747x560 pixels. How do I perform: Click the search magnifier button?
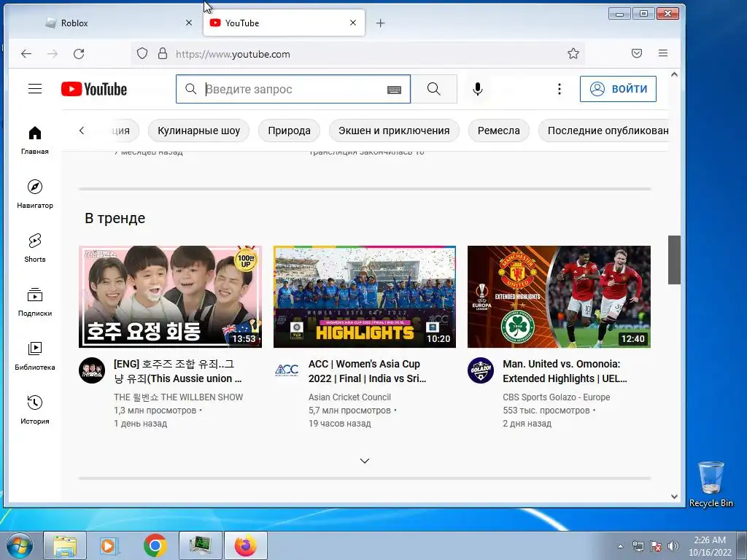click(x=433, y=89)
